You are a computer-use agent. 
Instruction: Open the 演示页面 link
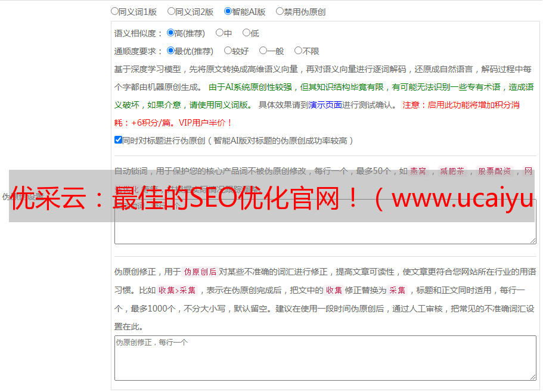click(x=325, y=105)
